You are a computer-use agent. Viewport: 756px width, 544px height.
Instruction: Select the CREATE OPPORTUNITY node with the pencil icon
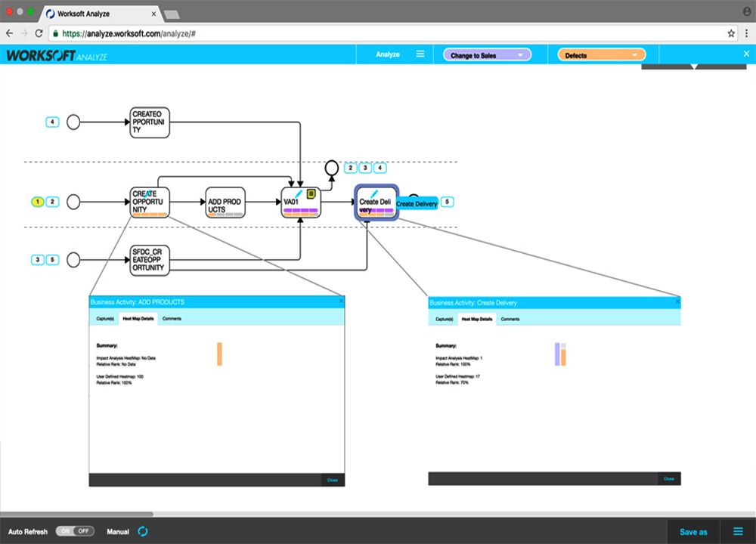150,202
